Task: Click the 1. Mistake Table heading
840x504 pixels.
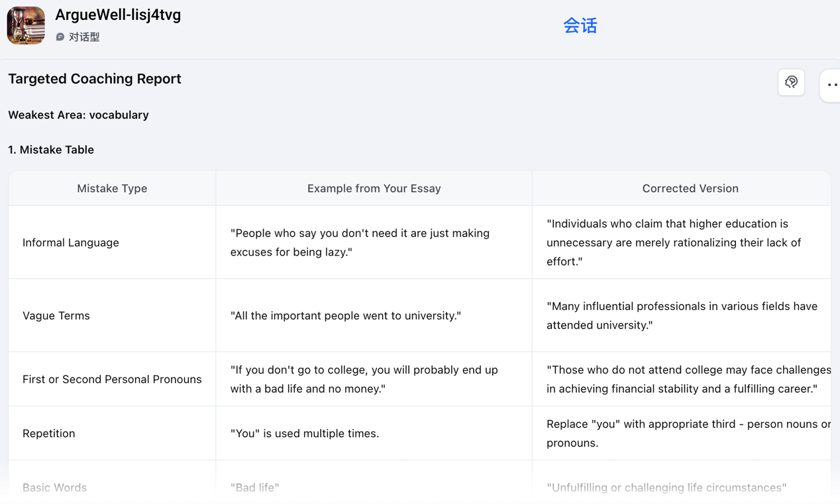Action: (x=51, y=150)
